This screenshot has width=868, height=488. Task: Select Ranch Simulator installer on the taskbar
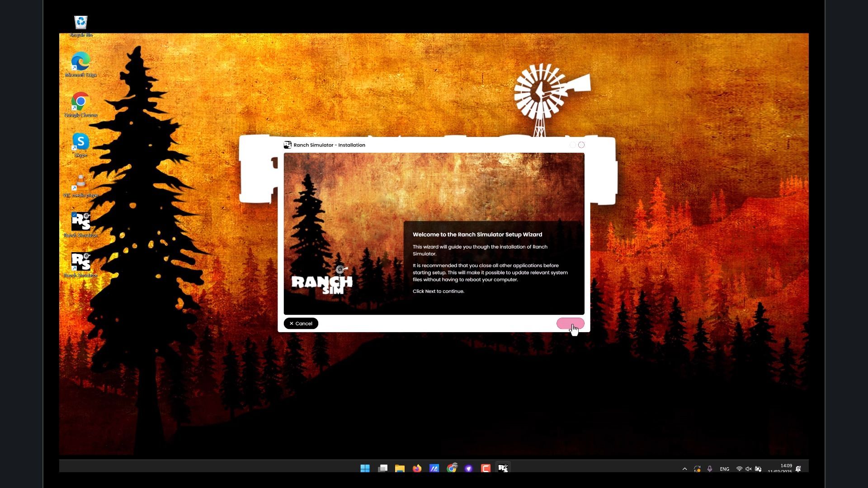[x=503, y=468]
